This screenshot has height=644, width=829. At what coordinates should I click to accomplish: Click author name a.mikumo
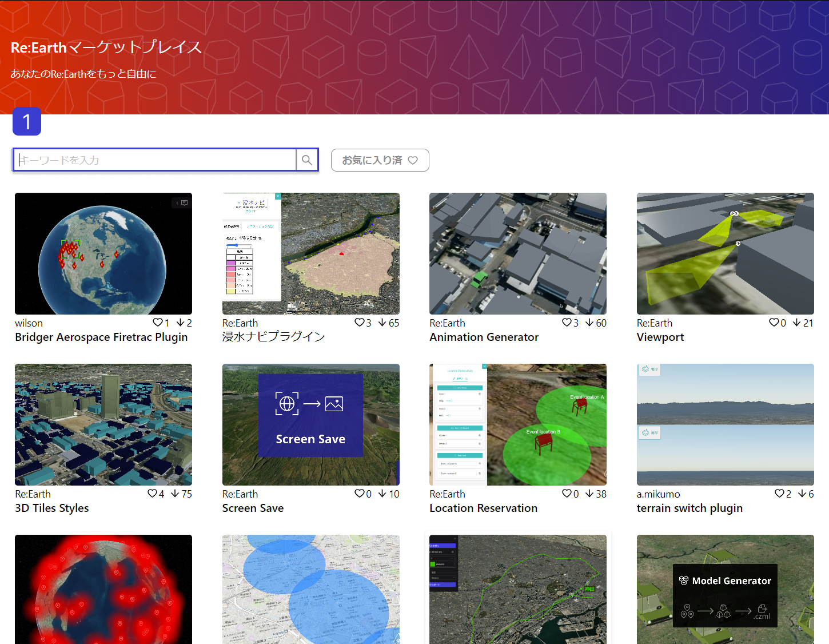click(x=659, y=494)
